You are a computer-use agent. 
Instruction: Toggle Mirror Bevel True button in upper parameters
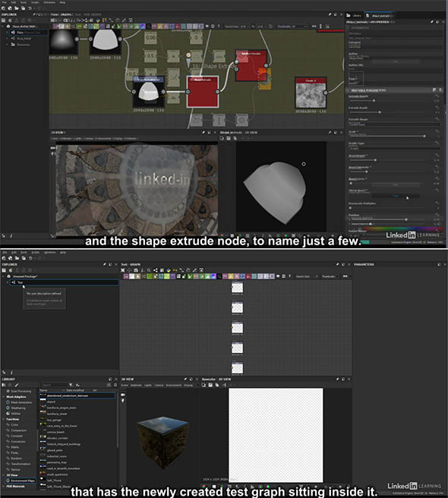396,196
